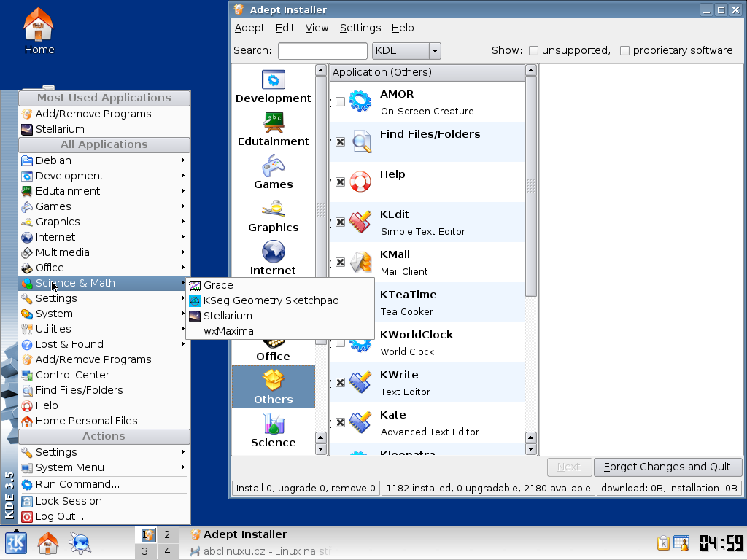The image size is (747, 560).
Task: Expand the Edutainment submenu in K menu
Action: [104, 191]
